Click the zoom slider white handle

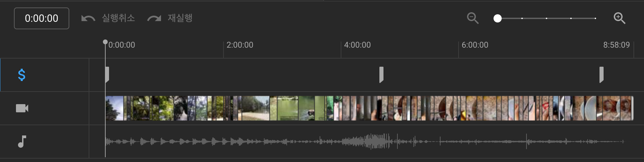click(x=498, y=18)
